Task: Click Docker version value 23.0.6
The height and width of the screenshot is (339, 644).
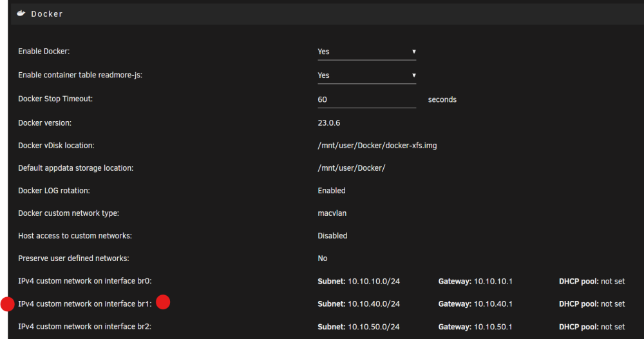Action: point(329,123)
